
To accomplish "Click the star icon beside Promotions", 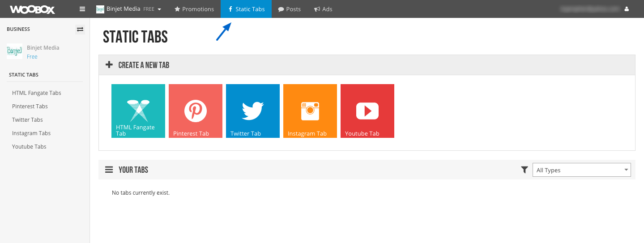I will [x=177, y=9].
